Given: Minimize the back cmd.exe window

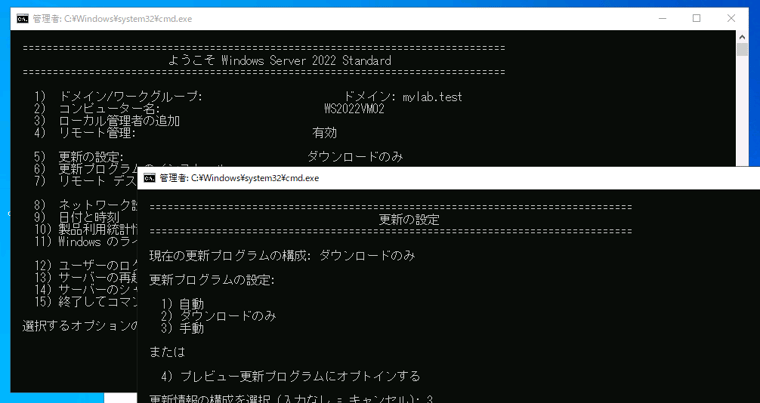Looking at the screenshot, I should 663,18.
